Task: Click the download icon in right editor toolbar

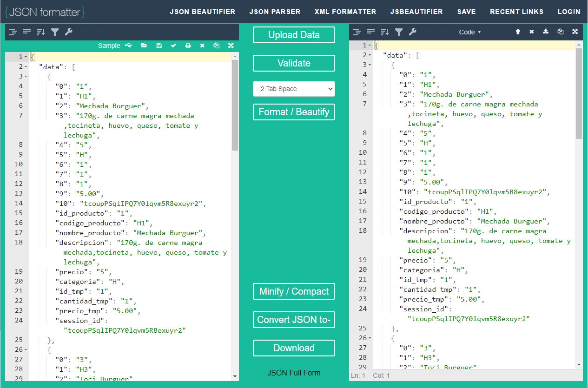Action: point(546,32)
